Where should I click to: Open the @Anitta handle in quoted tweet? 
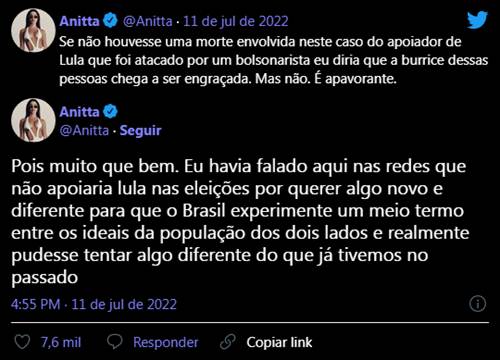click(x=148, y=22)
